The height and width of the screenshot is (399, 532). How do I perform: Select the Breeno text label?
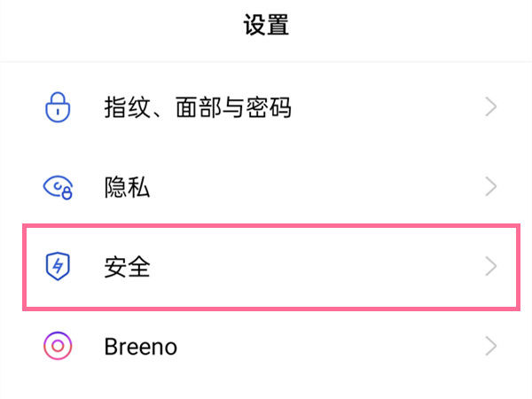click(x=140, y=346)
